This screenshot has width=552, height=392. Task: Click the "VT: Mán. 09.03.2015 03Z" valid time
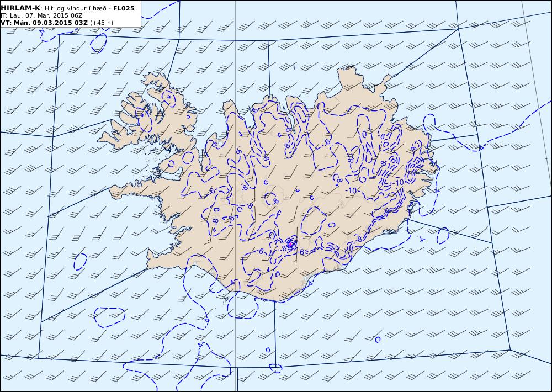[x=44, y=23]
